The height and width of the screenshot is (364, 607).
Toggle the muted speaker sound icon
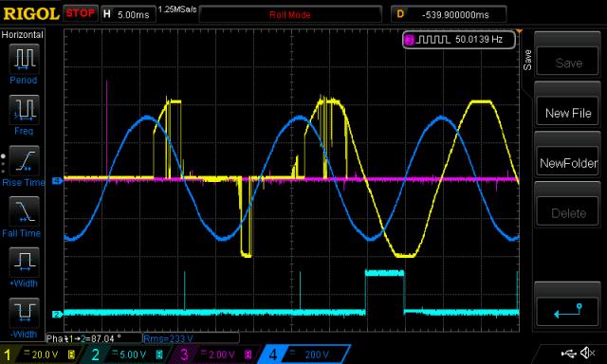pos(588,353)
